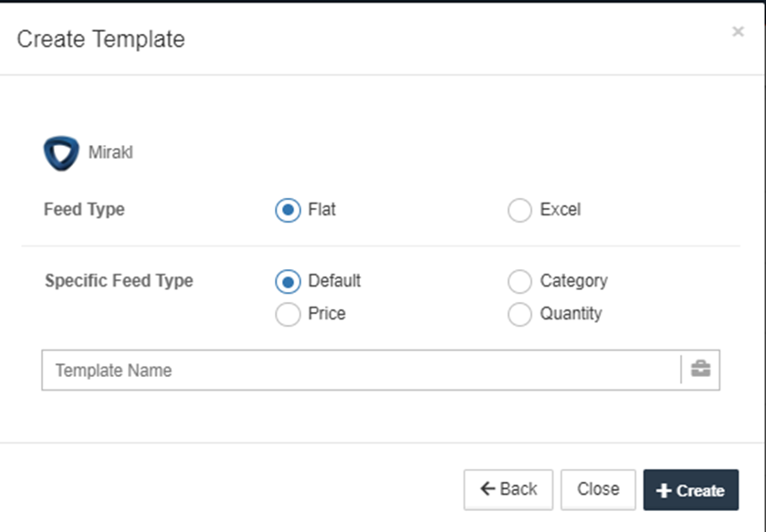Click the left arrow icon on Back

[x=488, y=489]
